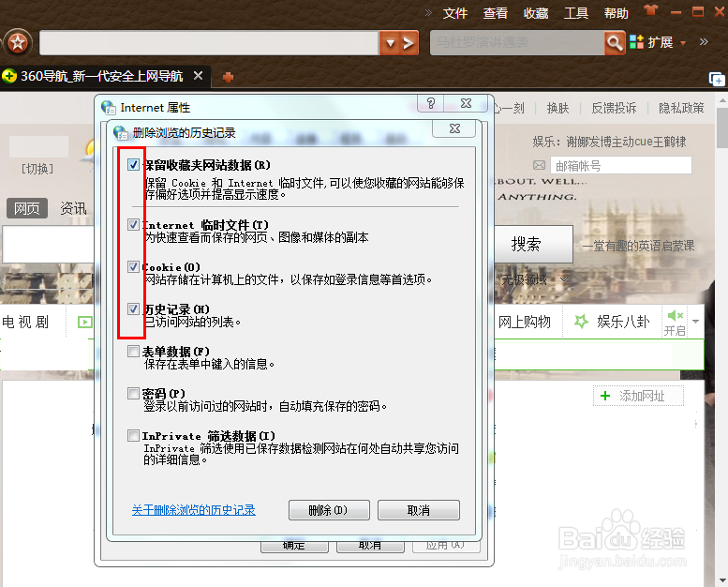Screen dimensions: 728x587
Task: Click the mail envelope icon
Action: point(539,165)
